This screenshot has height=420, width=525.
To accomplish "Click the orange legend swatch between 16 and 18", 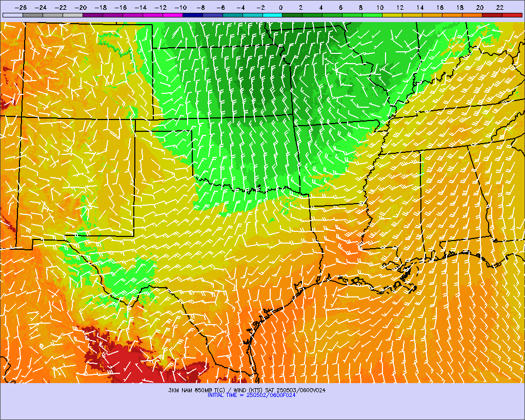I will (x=452, y=15).
